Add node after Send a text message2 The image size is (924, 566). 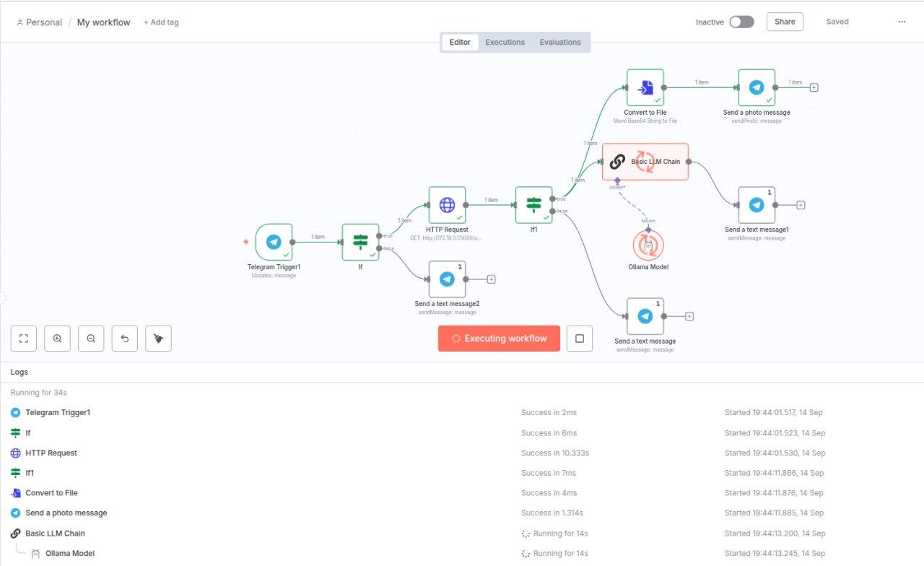coord(492,279)
